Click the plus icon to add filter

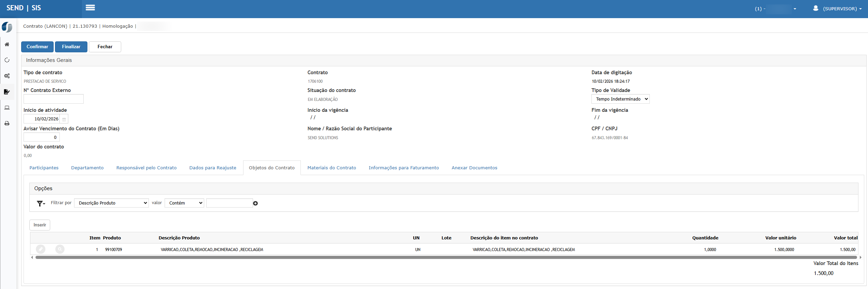coord(255,203)
